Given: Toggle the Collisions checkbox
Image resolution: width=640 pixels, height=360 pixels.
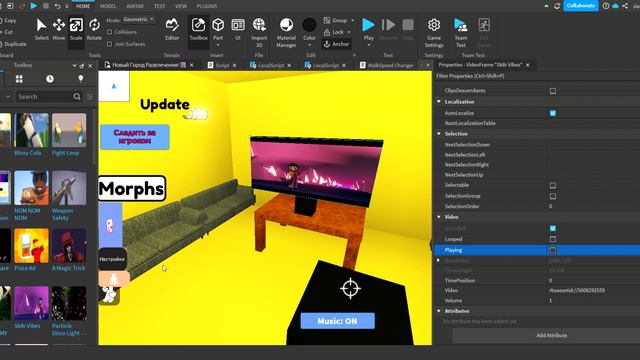Looking at the screenshot, I should coord(109,32).
